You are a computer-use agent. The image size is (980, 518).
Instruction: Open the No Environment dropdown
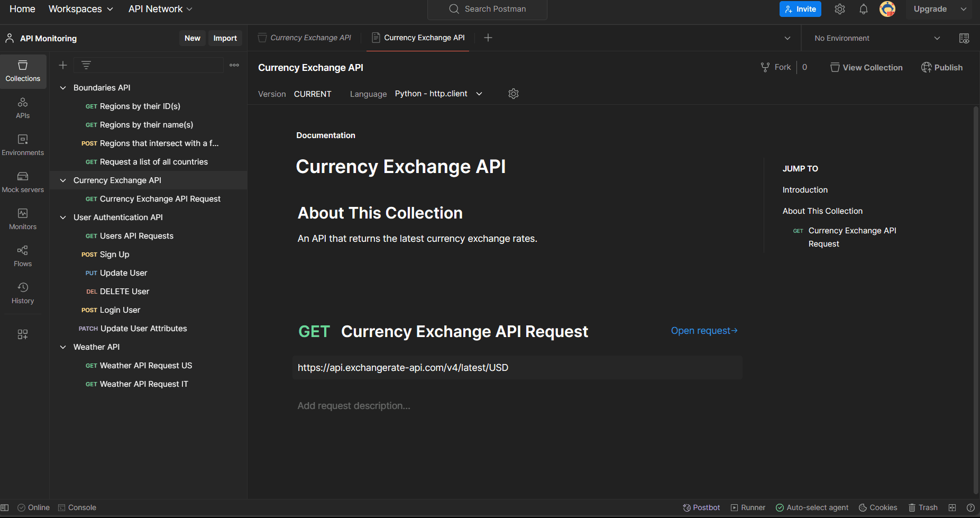(877, 38)
